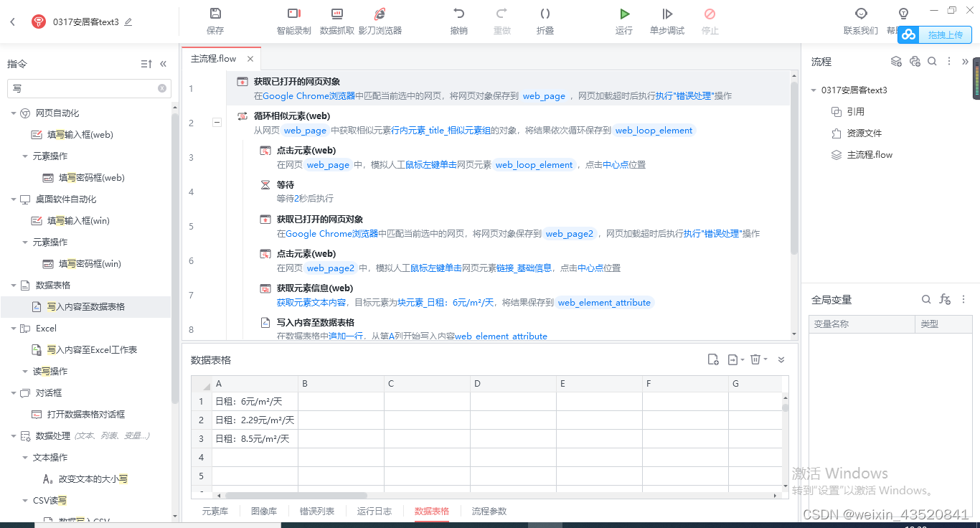Select cell containing 日租：2.29元/m²/天
The height and width of the screenshot is (528, 980).
[255, 420]
